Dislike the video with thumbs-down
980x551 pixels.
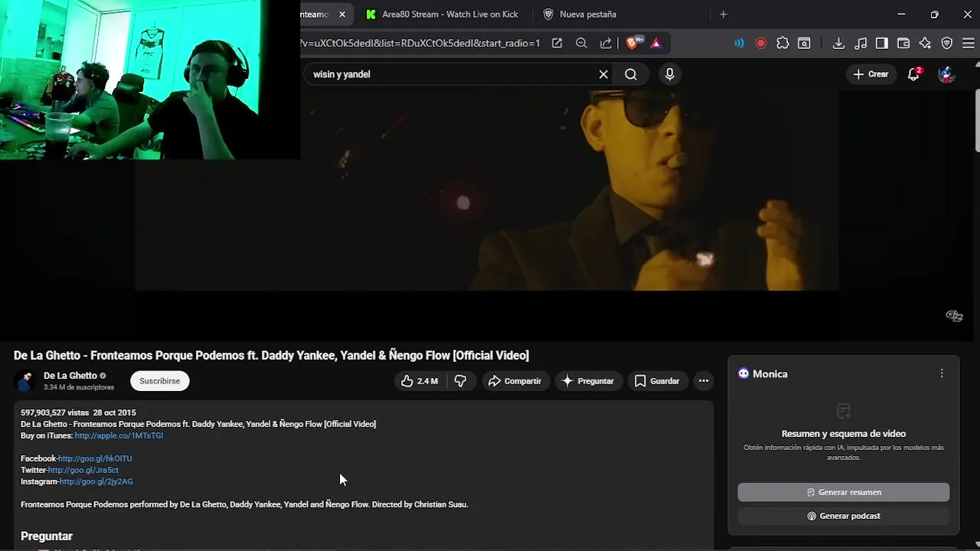point(460,381)
